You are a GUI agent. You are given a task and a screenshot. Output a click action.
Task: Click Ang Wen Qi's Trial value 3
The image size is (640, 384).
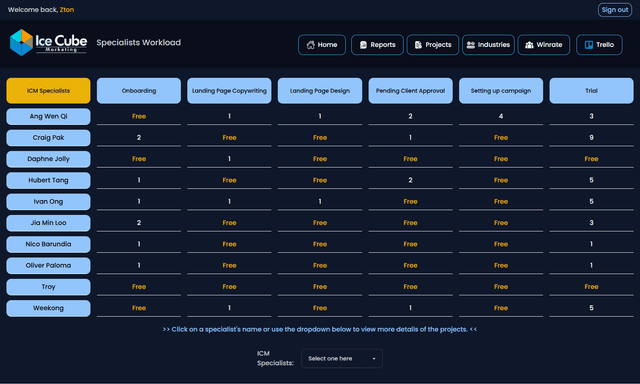coord(591,116)
